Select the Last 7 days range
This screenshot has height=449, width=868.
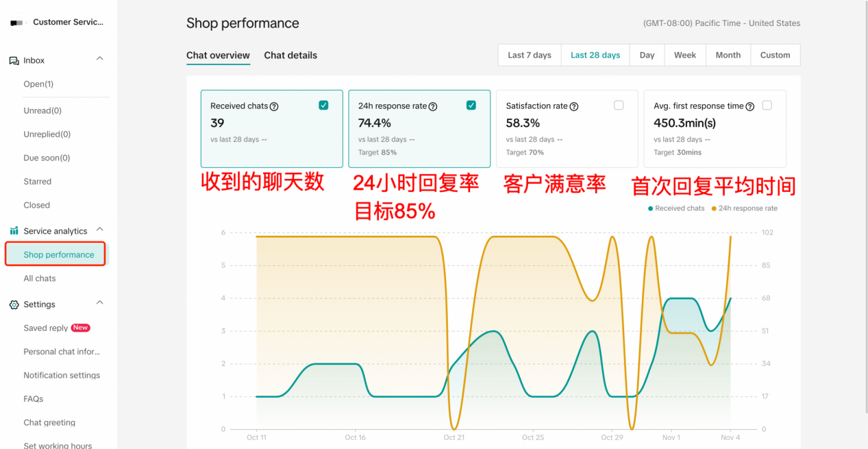tap(529, 56)
